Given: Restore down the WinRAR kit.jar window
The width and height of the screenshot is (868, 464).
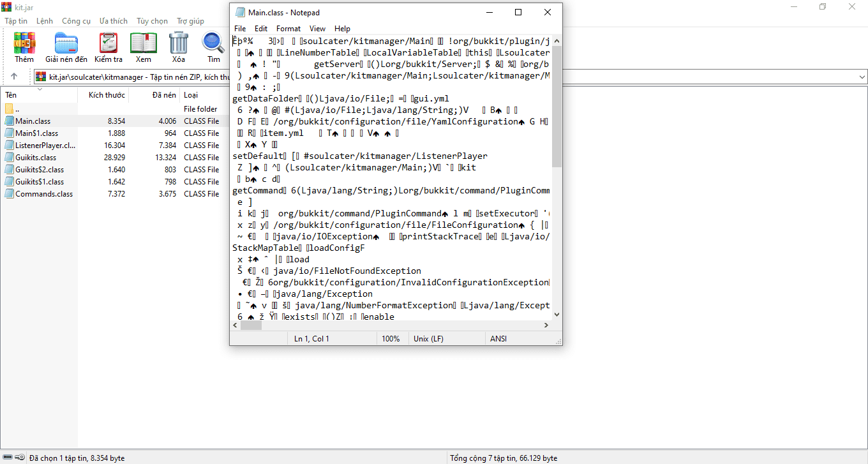Looking at the screenshot, I should click(823, 6).
